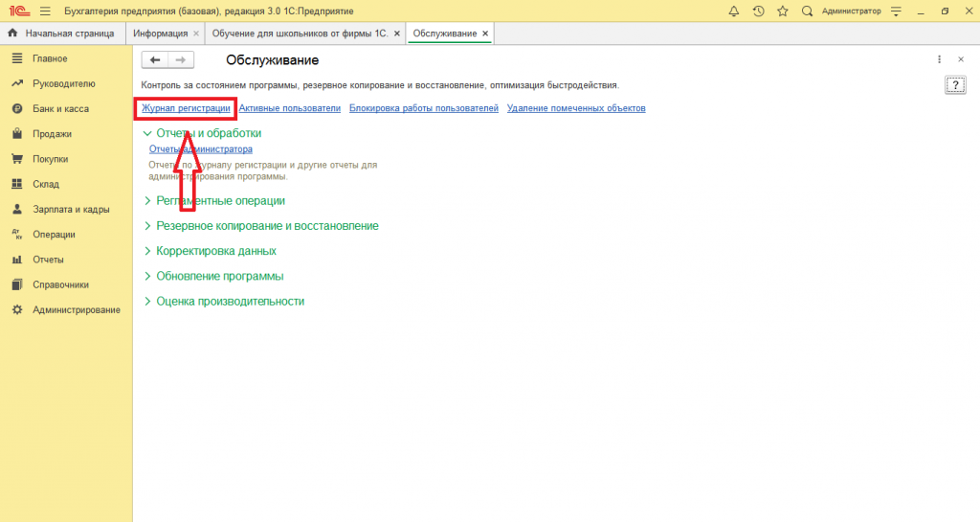The height and width of the screenshot is (522, 980).
Task: Click the notifications bell icon
Action: point(734,11)
